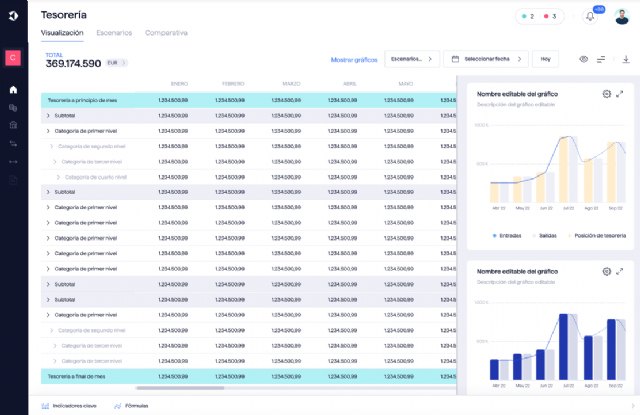Click the user profile avatar
This screenshot has height=415, width=640.
(622, 17)
